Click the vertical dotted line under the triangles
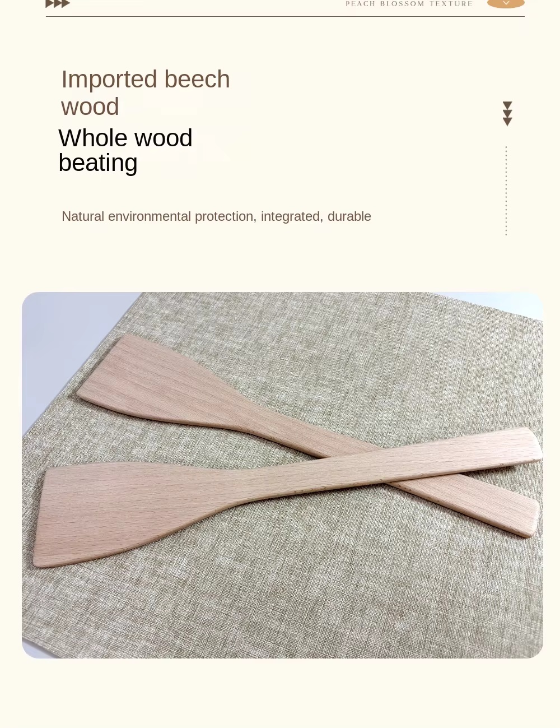The height and width of the screenshot is (728, 560). (506, 191)
